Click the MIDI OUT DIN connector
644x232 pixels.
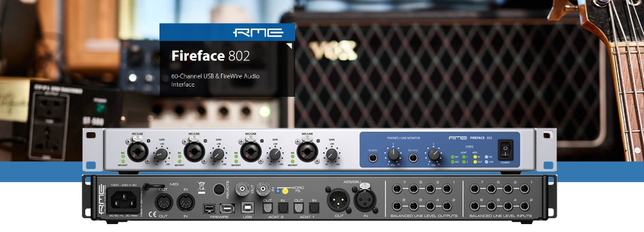(163, 202)
